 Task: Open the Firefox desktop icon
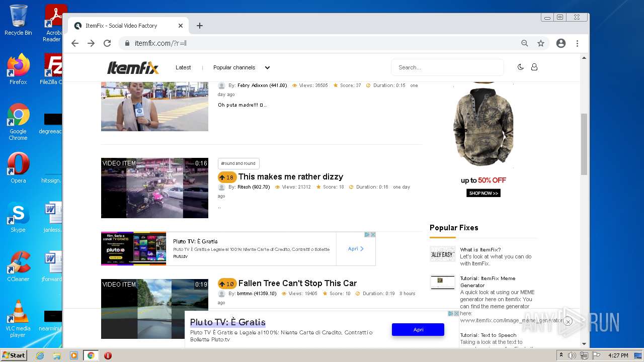(x=18, y=69)
